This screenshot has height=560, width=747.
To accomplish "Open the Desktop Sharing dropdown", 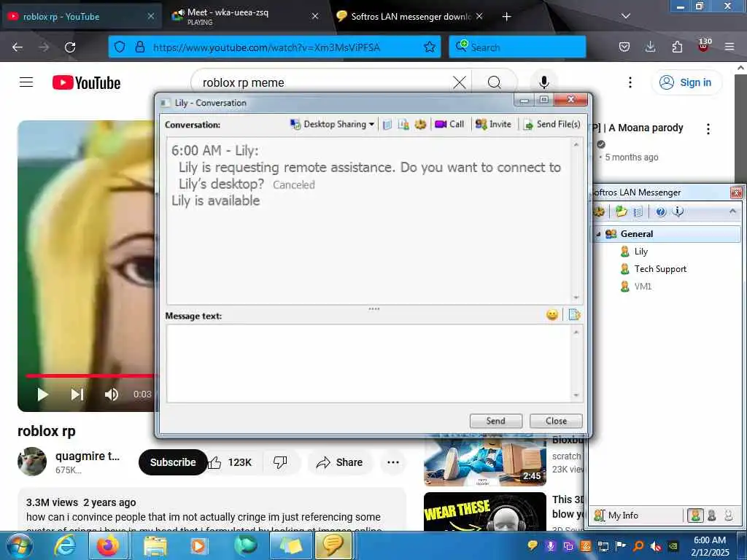I will 332,124.
